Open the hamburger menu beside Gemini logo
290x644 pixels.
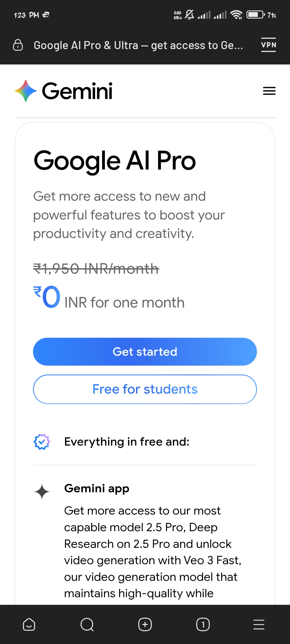(x=269, y=91)
